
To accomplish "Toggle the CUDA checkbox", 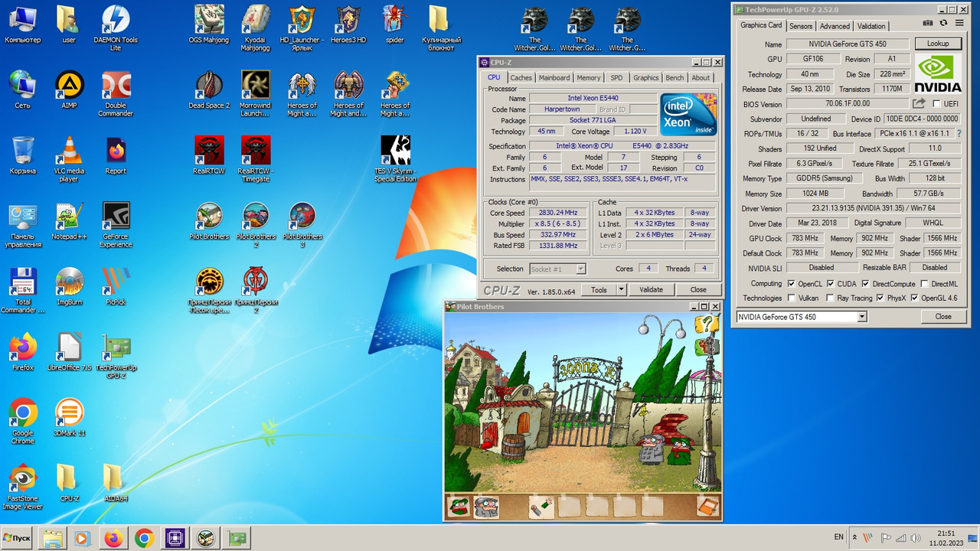I will (x=830, y=284).
